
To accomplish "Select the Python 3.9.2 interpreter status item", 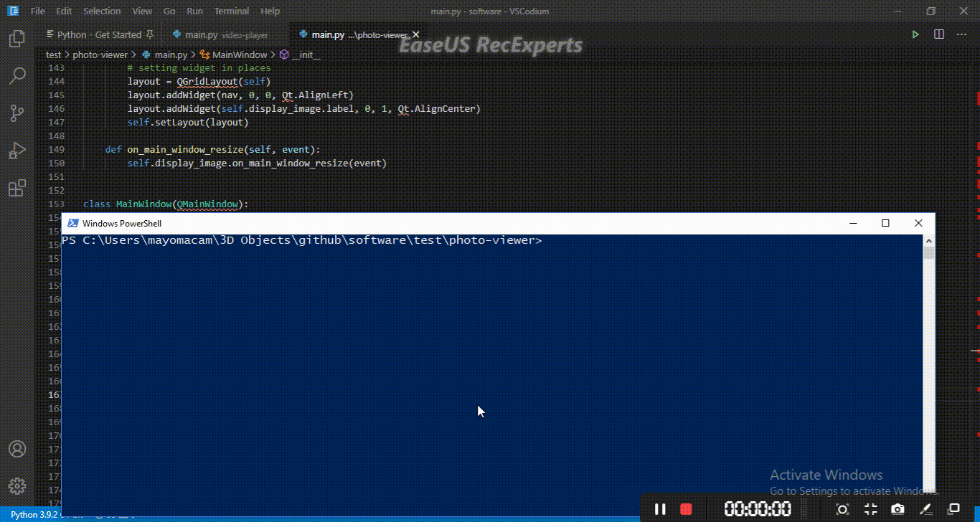I will 36,515.
